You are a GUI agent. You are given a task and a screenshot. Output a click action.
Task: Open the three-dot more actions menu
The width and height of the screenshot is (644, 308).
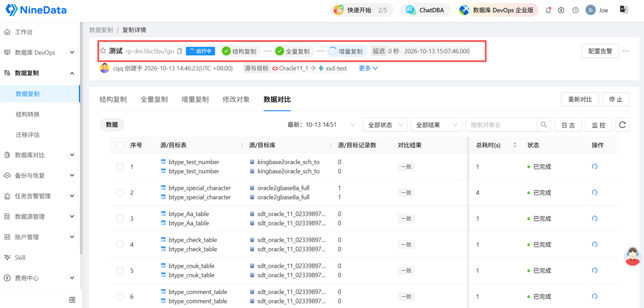coord(626,51)
